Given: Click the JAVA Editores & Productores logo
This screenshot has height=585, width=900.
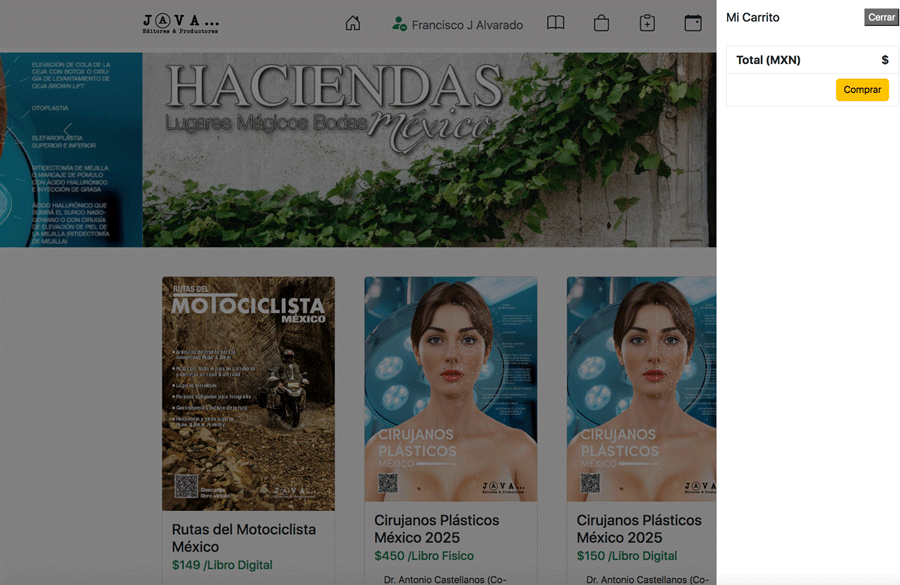Looking at the screenshot, I should (x=181, y=24).
